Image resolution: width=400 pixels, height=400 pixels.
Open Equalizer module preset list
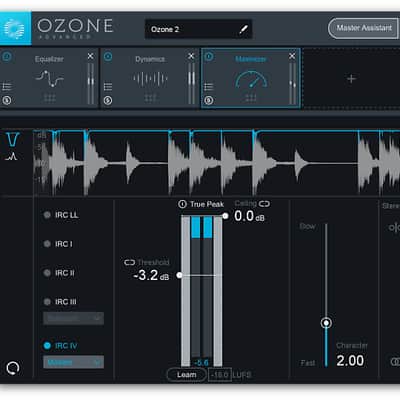tap(7, 87)
